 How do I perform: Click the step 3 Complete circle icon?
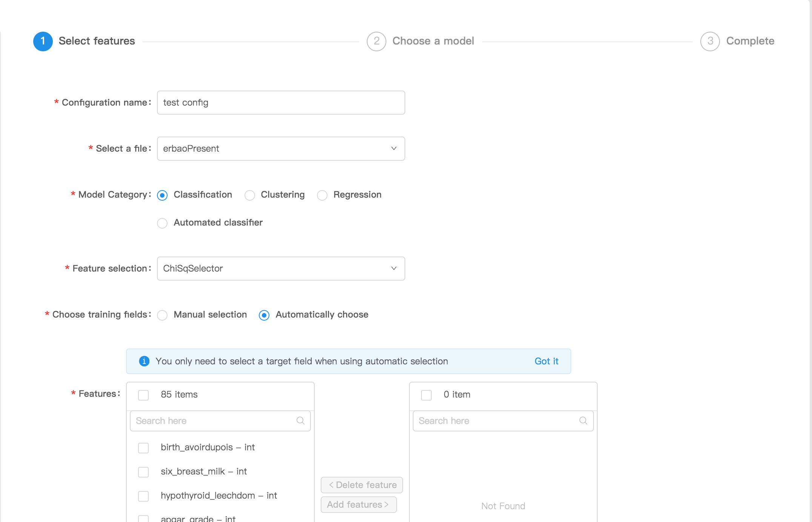point(710,41)
